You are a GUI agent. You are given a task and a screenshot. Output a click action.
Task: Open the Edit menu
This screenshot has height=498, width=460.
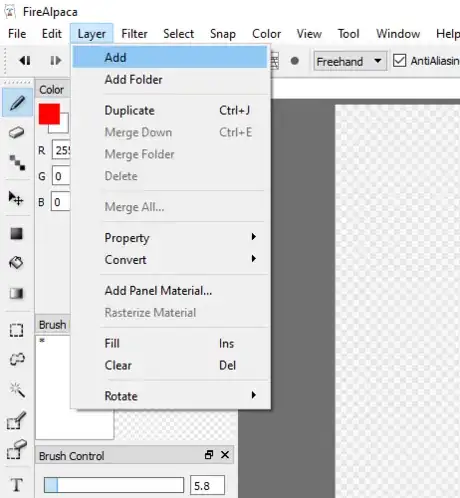click(52, 34)
